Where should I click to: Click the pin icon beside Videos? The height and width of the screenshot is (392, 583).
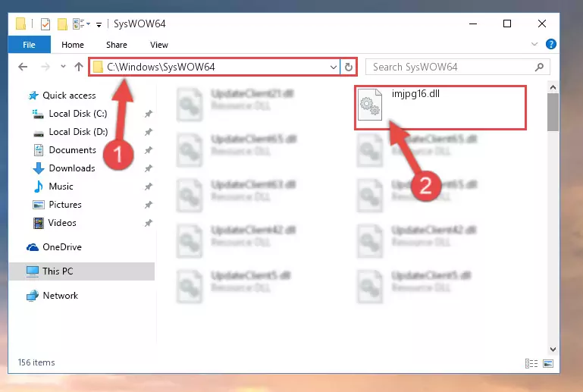coord(148,223)
